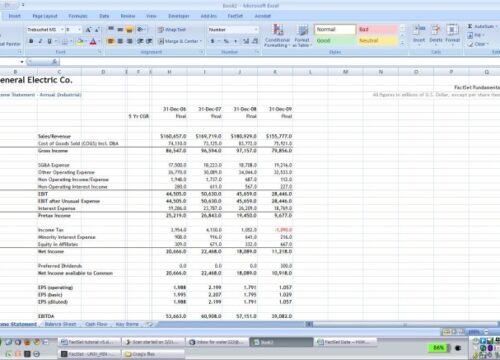The width and height of the screenshot is (500, 360).
Task: Click Decrease Decimal icon
Action: [255, 41]
